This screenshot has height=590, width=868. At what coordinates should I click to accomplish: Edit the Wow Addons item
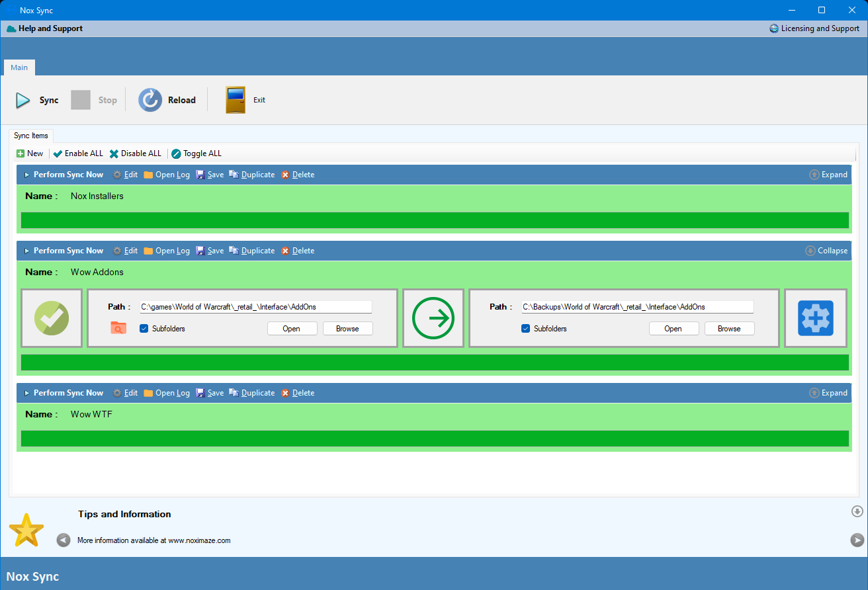(x=125, y=251)
